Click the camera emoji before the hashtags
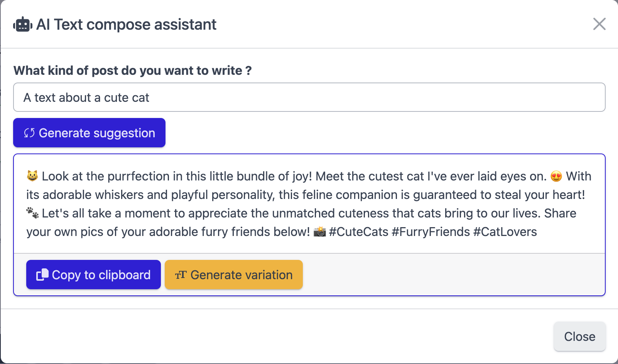Viewport: 618px width, 364px height. pos(319,232)
